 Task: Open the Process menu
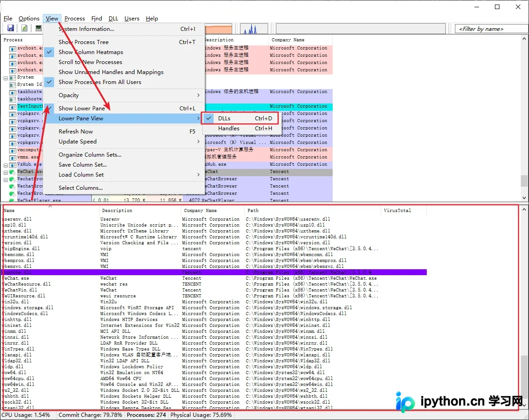(x=75, y=19)
